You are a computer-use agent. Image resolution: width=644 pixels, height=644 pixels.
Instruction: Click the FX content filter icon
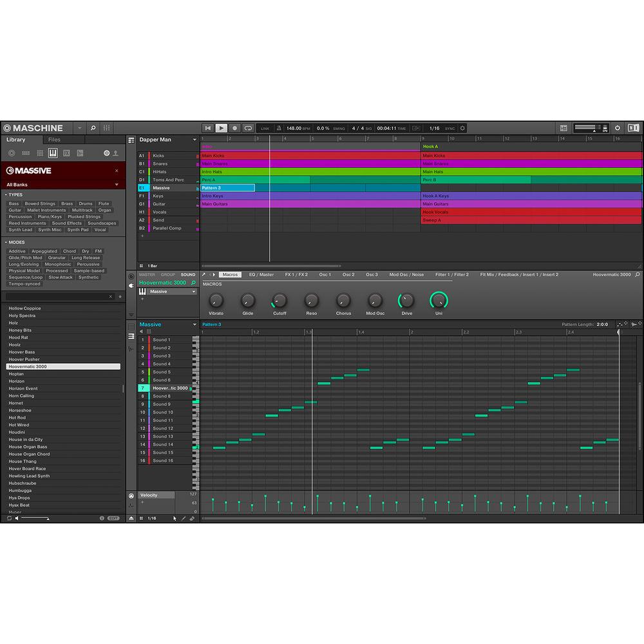click(x=66, y=153)
